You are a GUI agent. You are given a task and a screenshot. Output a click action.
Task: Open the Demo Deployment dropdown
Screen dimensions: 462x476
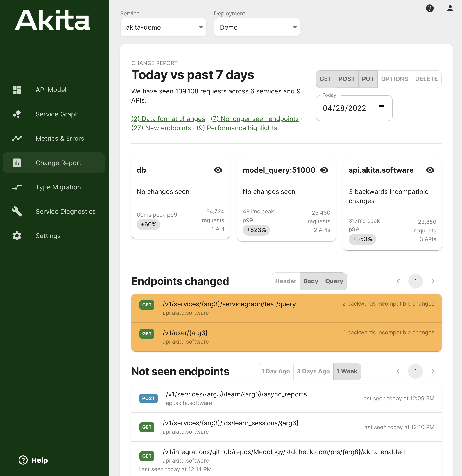click(257, 27)
